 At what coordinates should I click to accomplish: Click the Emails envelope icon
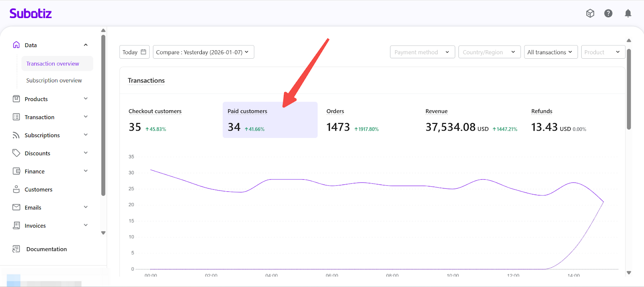pos(16,207)
